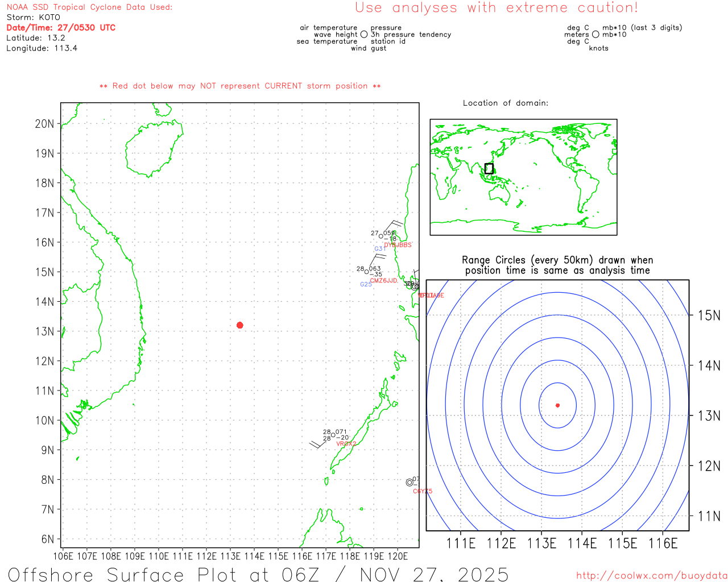This screenshot has width=728, height=582.
Task: Click the CMZ6JJD station id label
Action: click(x=384, y=281)
